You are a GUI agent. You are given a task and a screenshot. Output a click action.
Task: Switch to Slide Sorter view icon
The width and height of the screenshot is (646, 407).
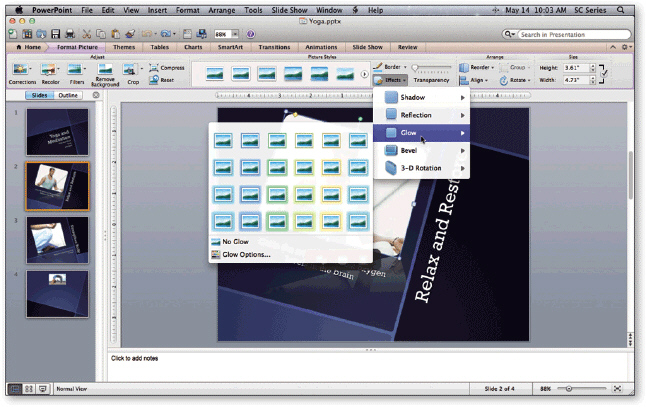[x=28, y=388]
